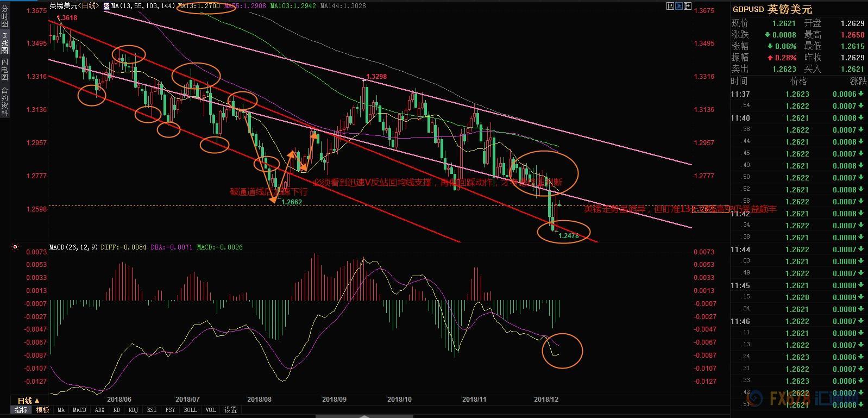868x418 pixels.
Task: Choose the MACD indicator button
Action: click(79, 410)
